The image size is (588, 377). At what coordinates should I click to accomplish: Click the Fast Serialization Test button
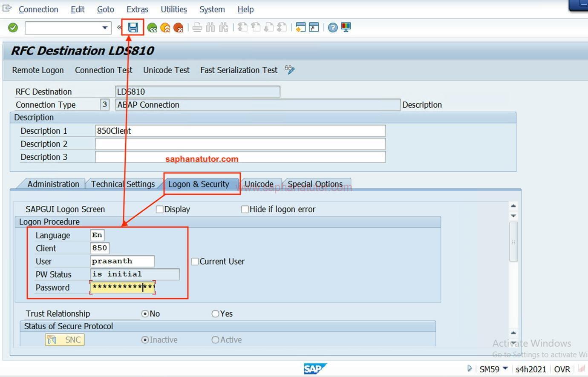coord(239,70)
